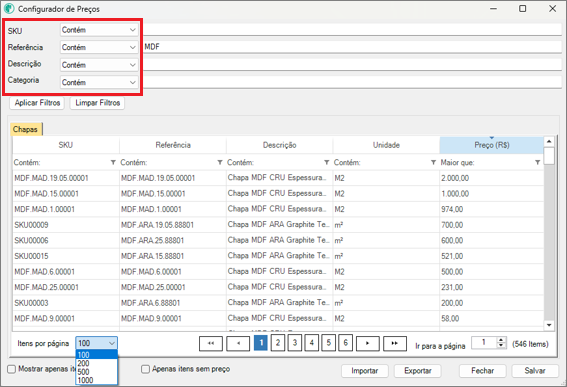
Task: Click the Configurador de Preços app icon
Action: pyautogui.click(x=9, y=9)
